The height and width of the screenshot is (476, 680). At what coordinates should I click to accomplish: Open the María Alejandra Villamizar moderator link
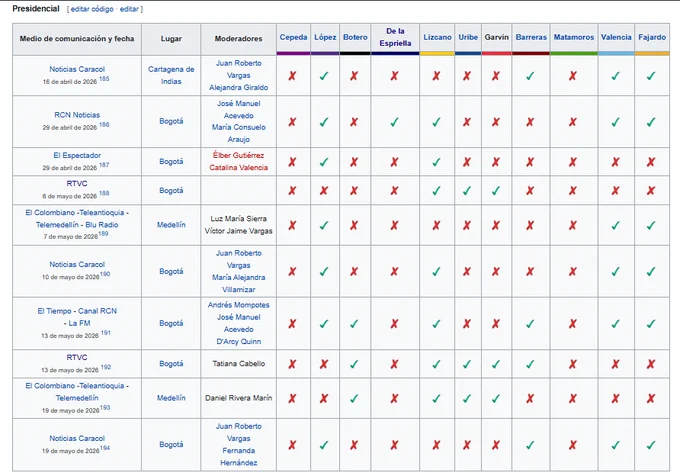point(238,283)
